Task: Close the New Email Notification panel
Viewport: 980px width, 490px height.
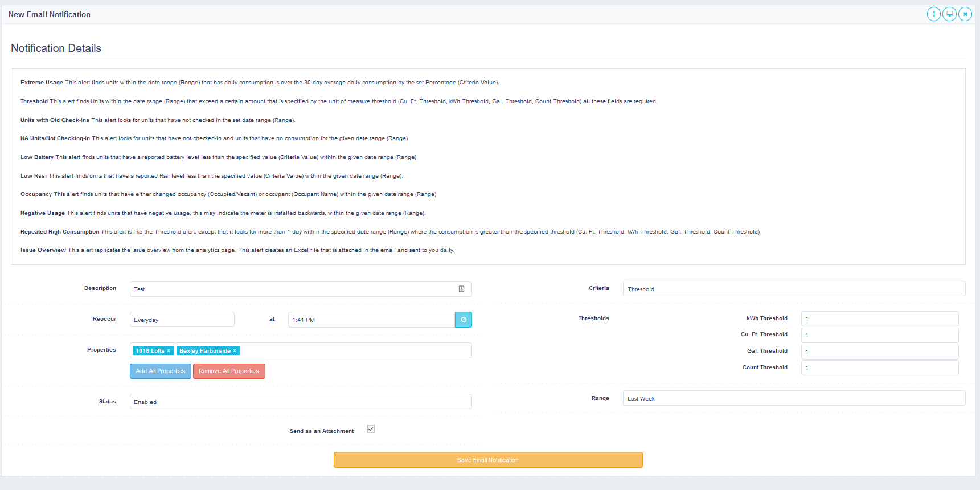Action: [965, 14]
